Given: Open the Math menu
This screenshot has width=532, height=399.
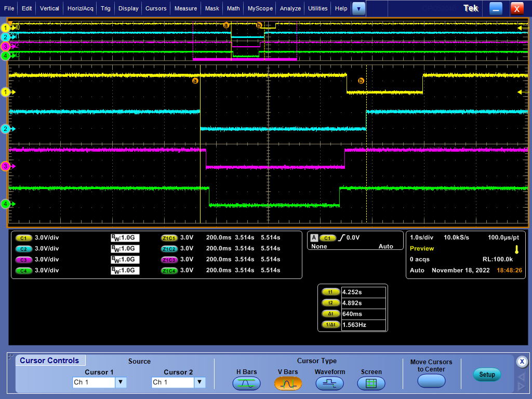Looking at the screenshot, I should (233, 8).
